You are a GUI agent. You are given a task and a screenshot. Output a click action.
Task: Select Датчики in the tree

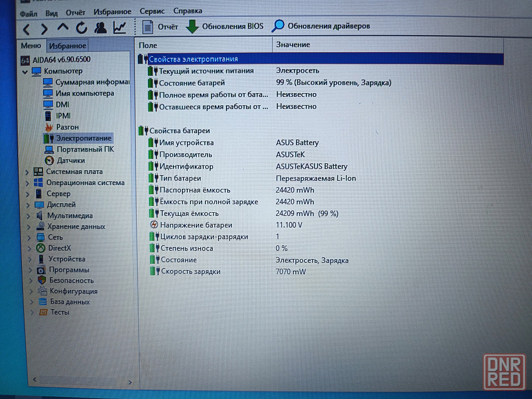71,161
